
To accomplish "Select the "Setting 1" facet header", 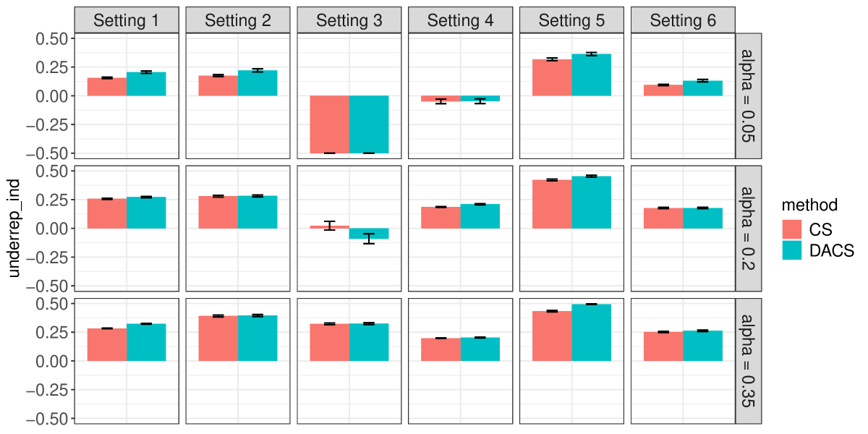I will (x=127, y=20).
